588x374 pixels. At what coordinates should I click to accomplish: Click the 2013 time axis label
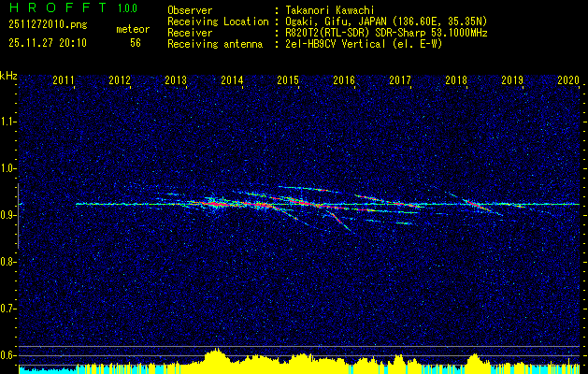tap(176, 79)
